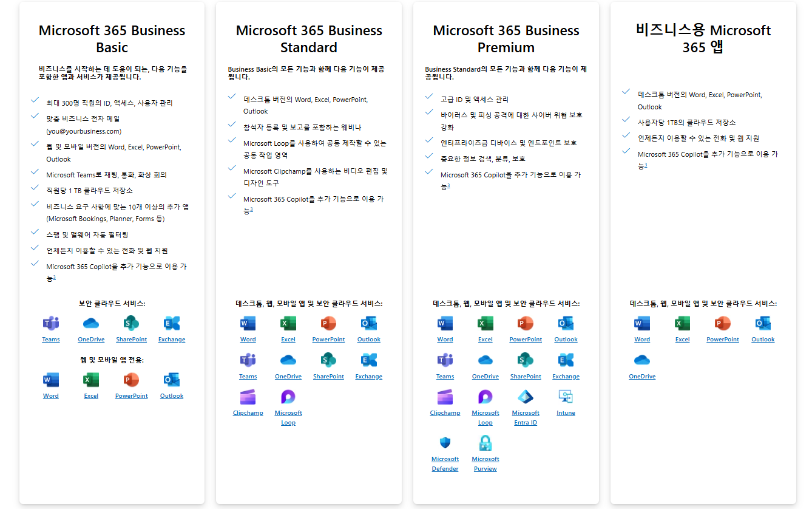Viewport: 812px width, 509px height.
Task: Open the Teams text link under Business Basic
Action: 51,340
